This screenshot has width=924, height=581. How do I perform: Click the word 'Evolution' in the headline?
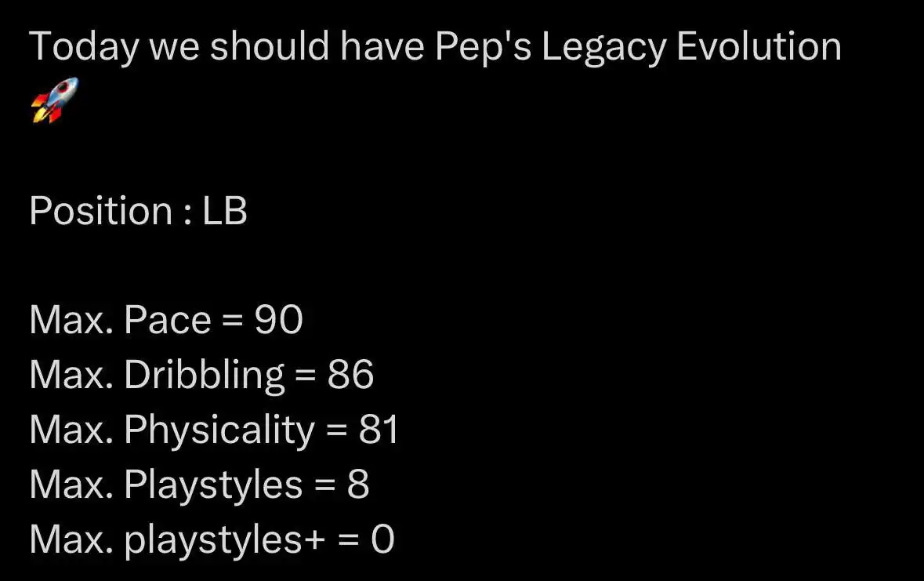[759, 46]
